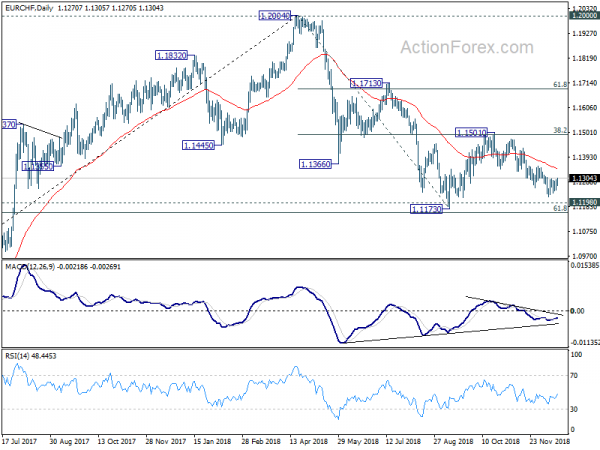
Task: Click the 38.2 Fibonacci level label
Action: click(x=560, y=130)
